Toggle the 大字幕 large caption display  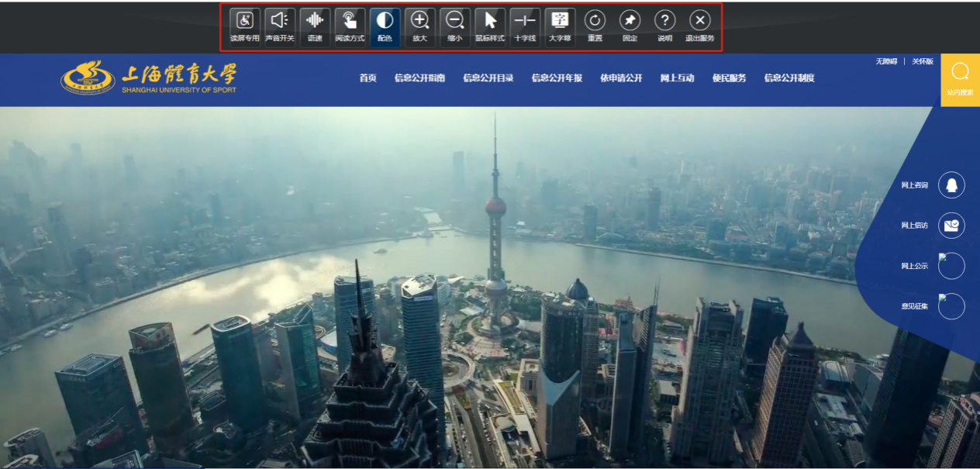(x=560, y=26)
